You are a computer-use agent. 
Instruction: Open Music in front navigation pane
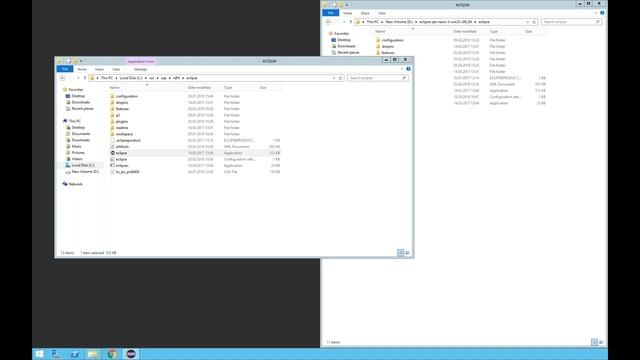coord(76,147)
